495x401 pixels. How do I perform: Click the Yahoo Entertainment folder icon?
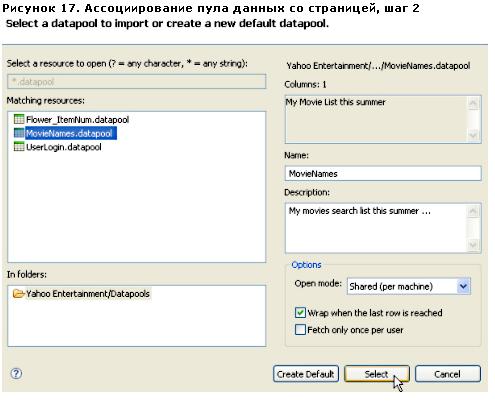[19, 294]
